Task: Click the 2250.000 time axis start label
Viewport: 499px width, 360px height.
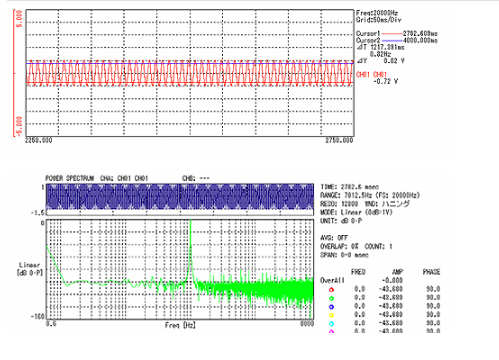Action: point(39,141)
